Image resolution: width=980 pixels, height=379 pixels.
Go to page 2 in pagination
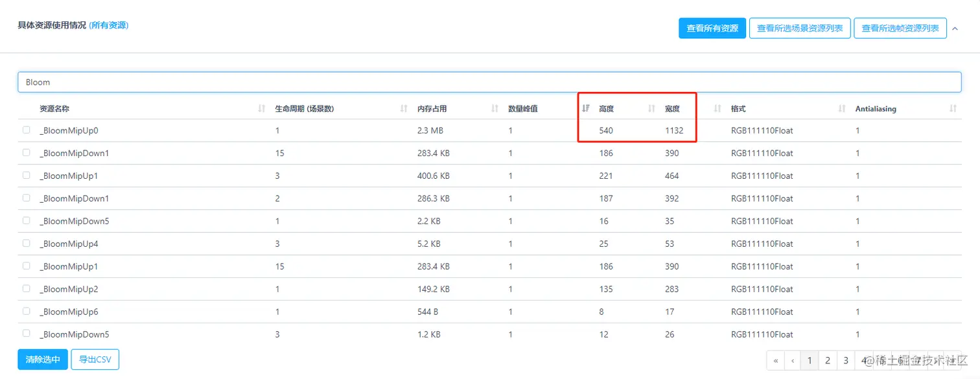827,360
